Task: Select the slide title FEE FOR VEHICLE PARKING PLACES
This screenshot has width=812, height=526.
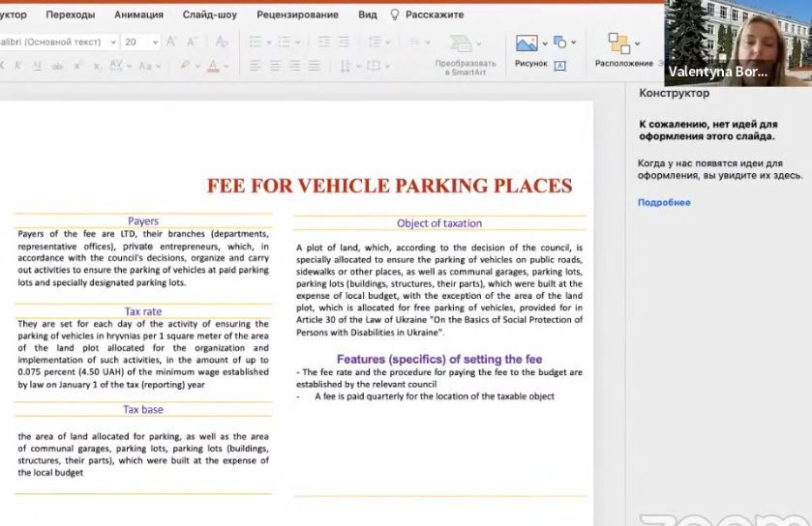Action: coord(389,186)
